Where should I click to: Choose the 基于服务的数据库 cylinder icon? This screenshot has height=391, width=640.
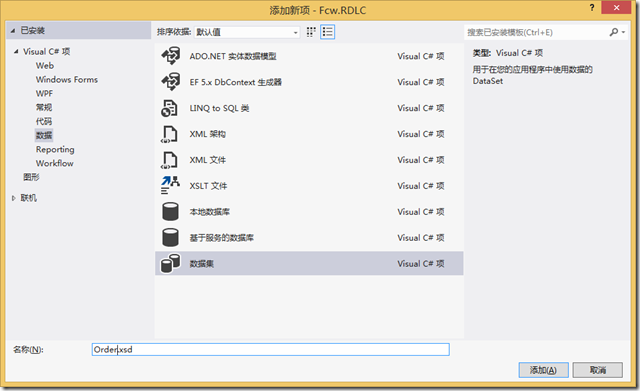click(x=170, y=238)
